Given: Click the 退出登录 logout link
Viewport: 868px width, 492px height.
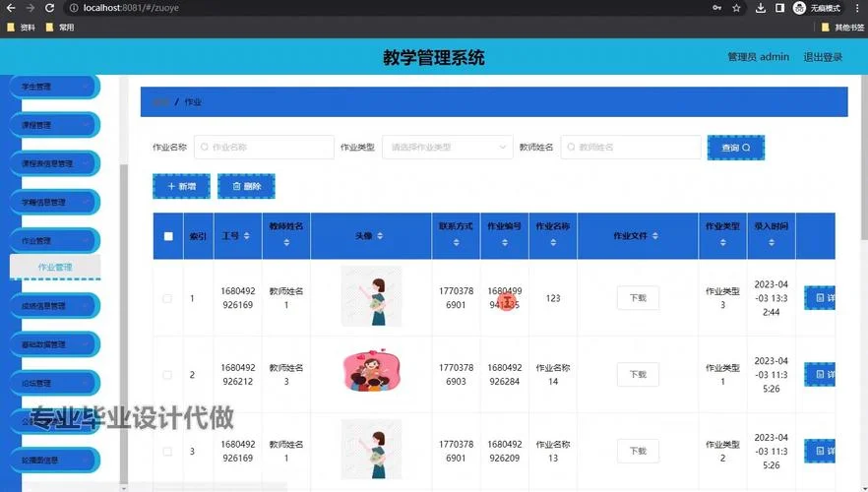Looking at the screenshot, I should coord(823,57).
